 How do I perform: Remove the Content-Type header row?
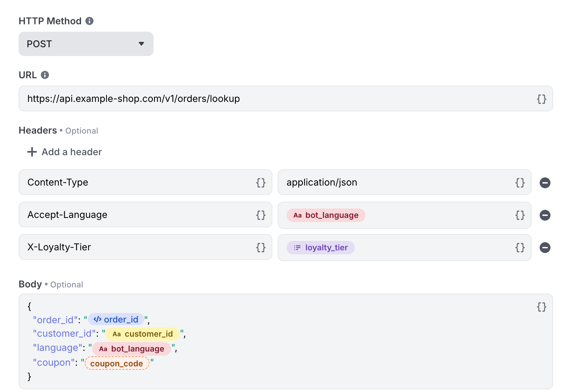(545, 183)
